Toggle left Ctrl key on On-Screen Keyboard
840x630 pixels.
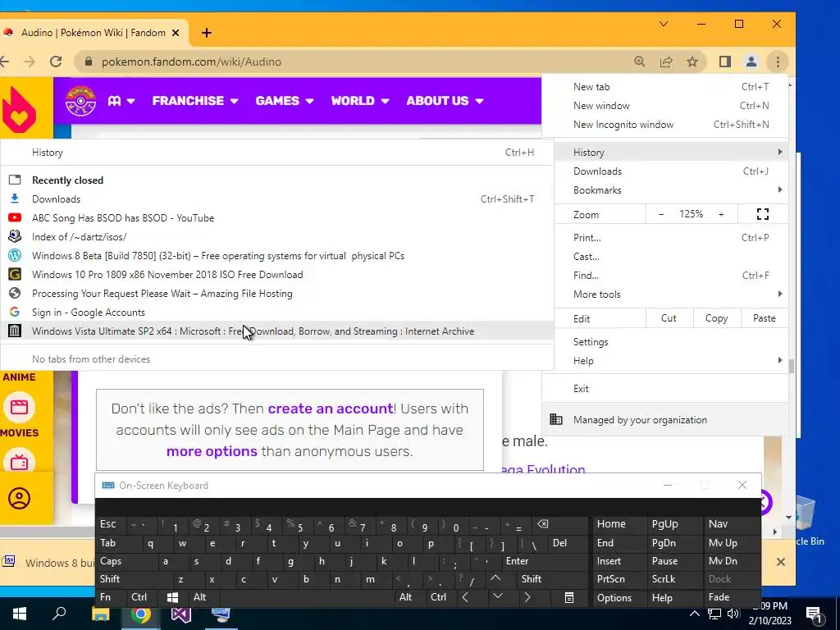[141, 597]
